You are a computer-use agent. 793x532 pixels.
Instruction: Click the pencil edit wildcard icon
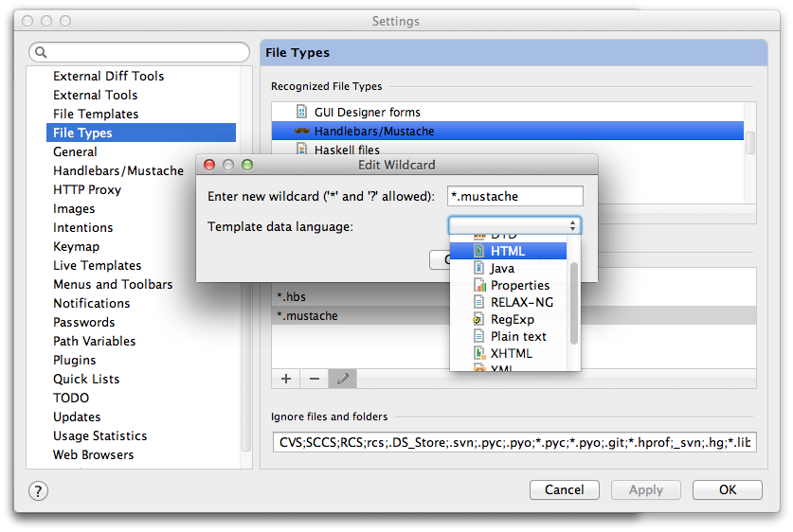342,379
